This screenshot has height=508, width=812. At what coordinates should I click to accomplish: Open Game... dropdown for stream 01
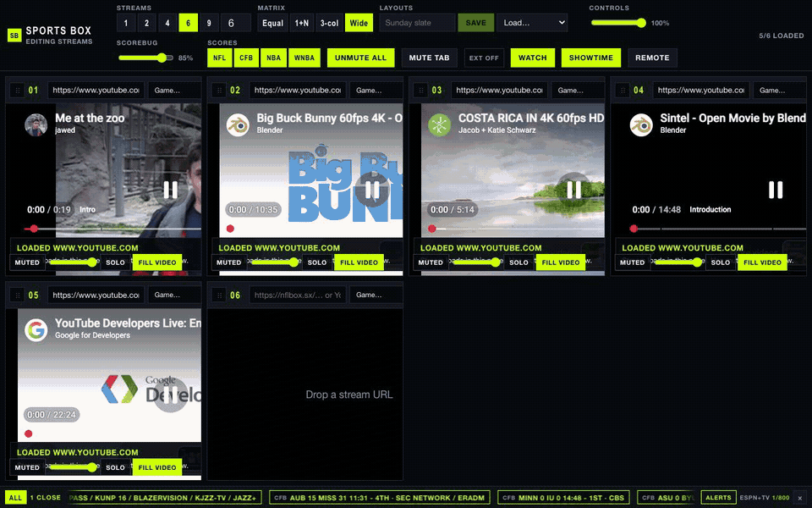[x=174, y=91]
